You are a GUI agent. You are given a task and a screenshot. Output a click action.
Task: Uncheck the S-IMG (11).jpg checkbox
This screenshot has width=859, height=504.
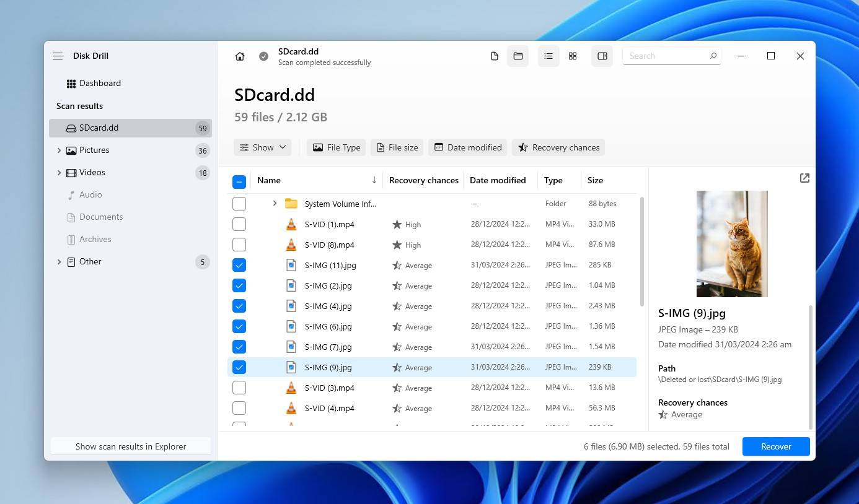[x=239, y=265]
